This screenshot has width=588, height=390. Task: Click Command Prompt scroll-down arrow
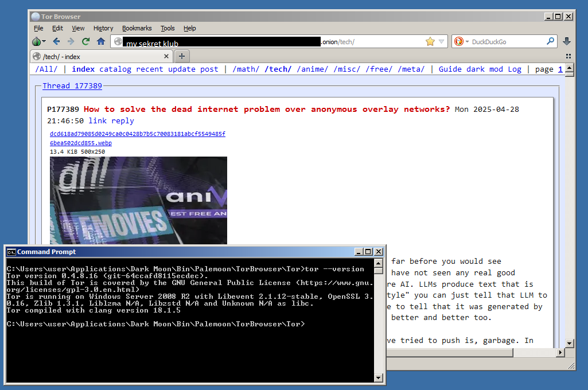[379, 378]
